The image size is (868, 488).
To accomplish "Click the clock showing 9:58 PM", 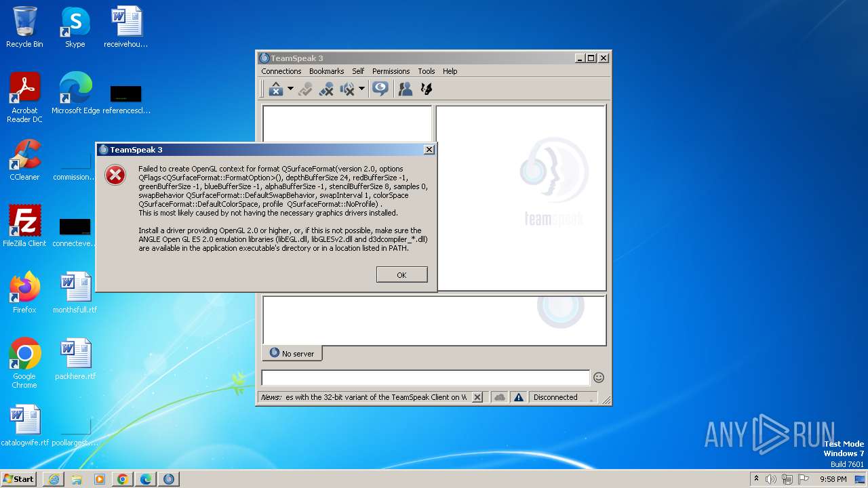I will coord(833,479).
